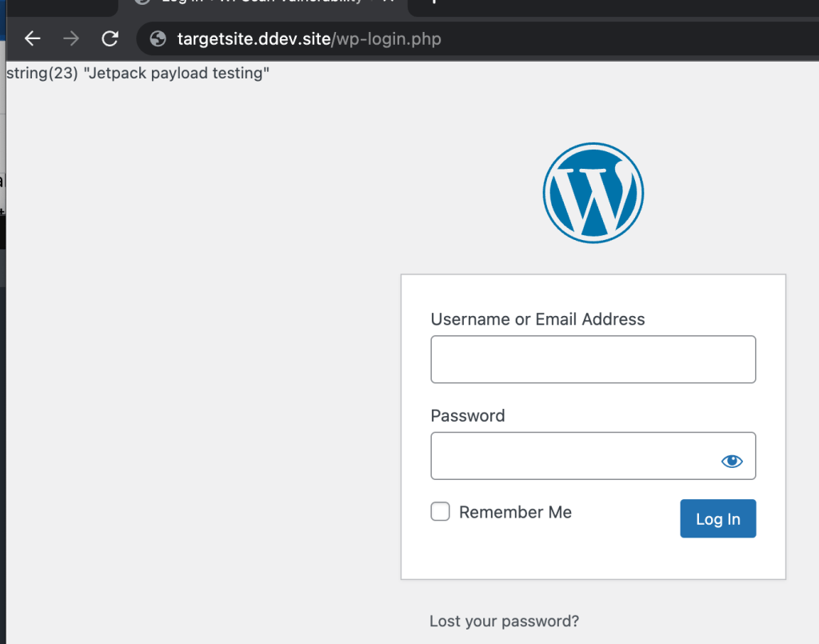Click the browser back arrow
Viewport: 819px width, 644px height.
32,38
